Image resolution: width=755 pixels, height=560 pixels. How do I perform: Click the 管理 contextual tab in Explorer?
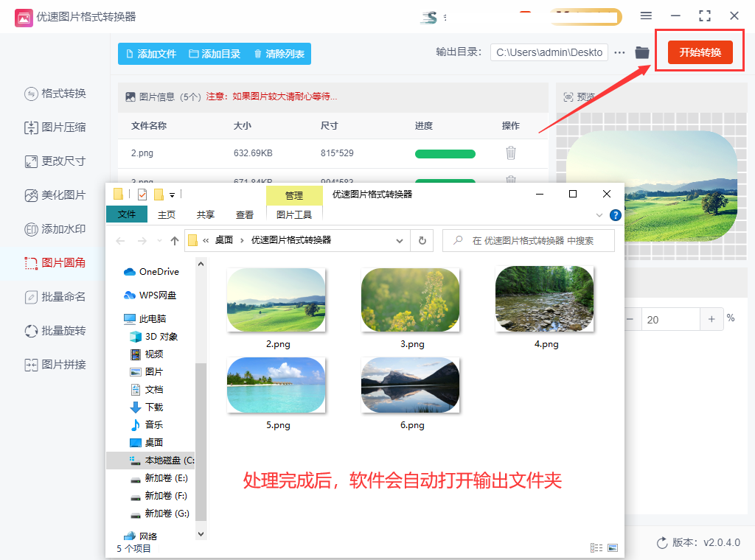click(294, 195)
